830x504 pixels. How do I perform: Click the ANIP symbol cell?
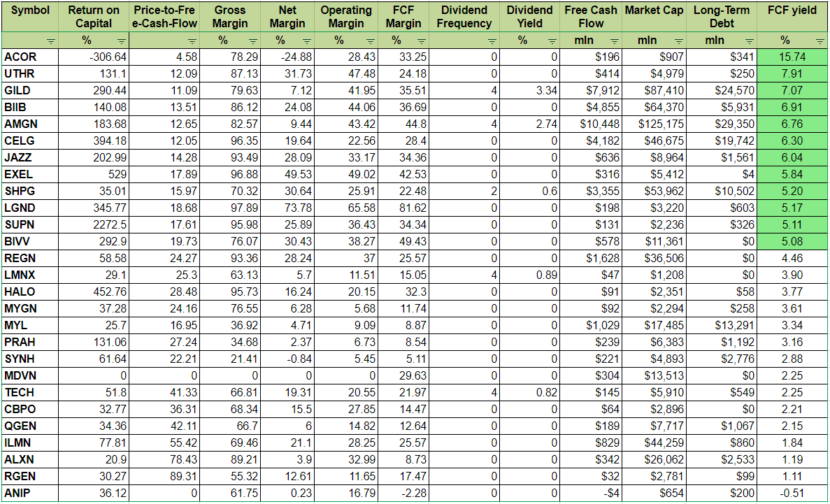pos(29,494)
